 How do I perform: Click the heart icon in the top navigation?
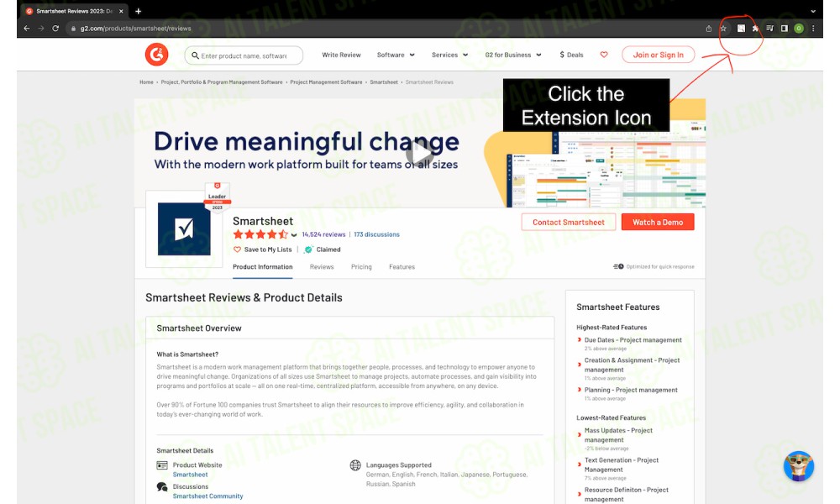click(604, 55)
